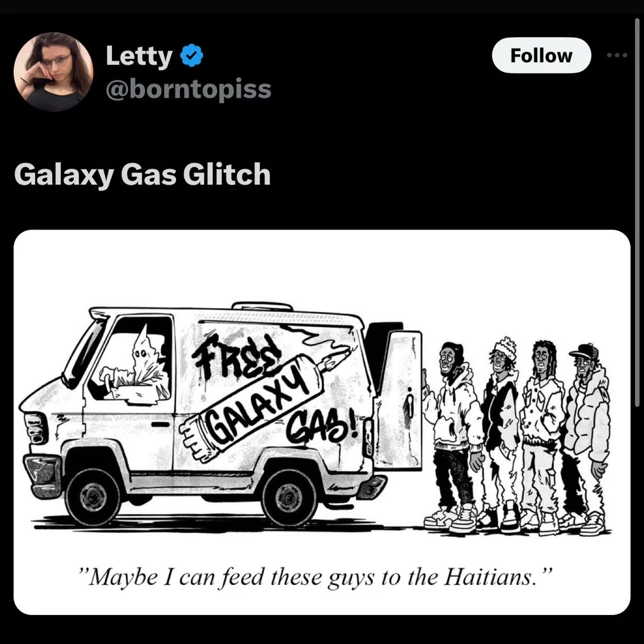Open the @borntopiss handle link

click(x=188, y=89)
